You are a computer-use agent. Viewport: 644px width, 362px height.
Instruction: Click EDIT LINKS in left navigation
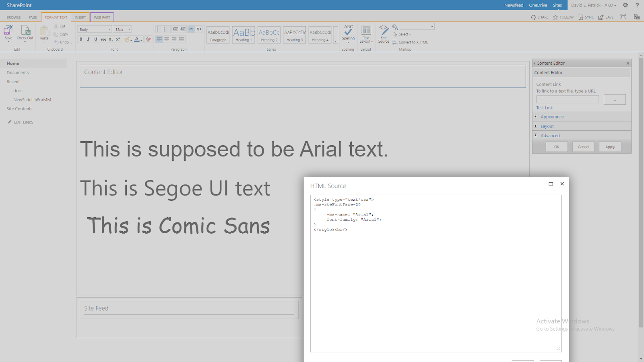click(21, 122)
